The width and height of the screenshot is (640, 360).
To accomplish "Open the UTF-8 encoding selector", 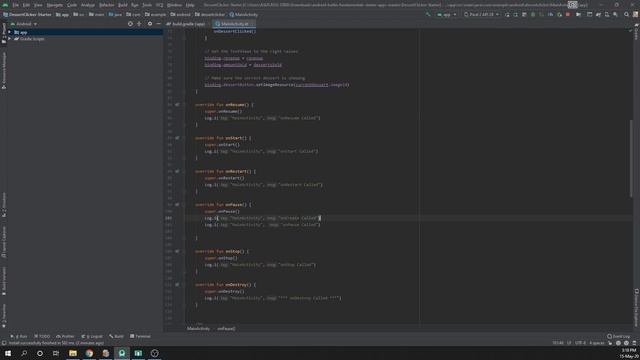I will pos(580,343).
